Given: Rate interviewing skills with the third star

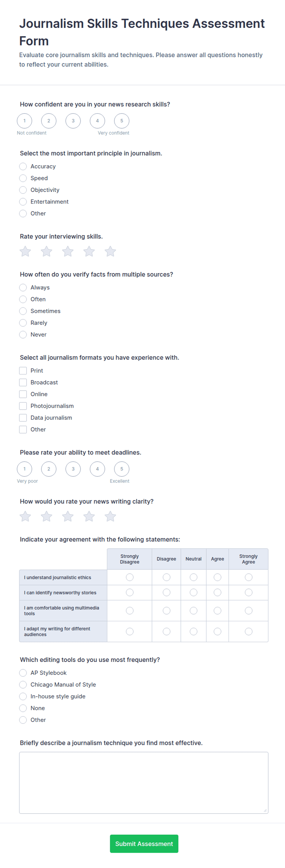Looking at the screenshot, I should click(x=68, y=251).
